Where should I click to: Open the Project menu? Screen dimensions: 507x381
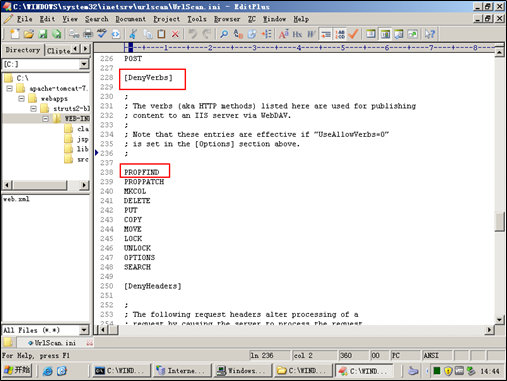167,19
